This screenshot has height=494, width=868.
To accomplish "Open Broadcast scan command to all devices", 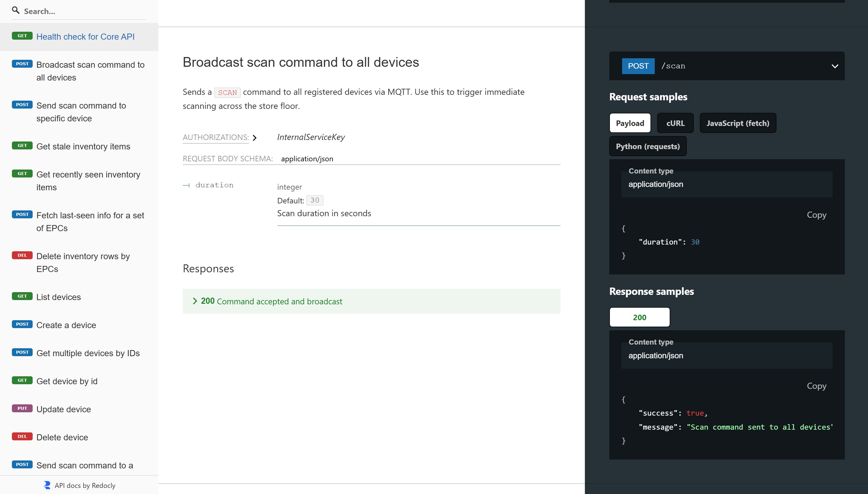I will point(79,71).
